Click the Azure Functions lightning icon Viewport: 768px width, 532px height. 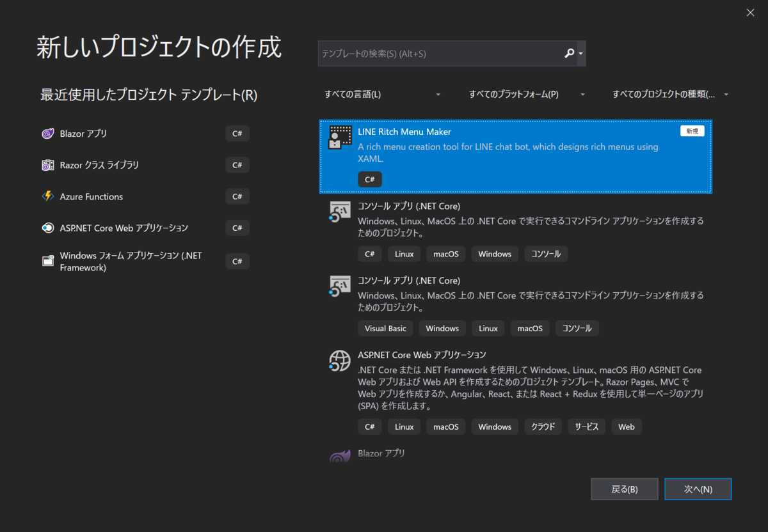point(47,196)
